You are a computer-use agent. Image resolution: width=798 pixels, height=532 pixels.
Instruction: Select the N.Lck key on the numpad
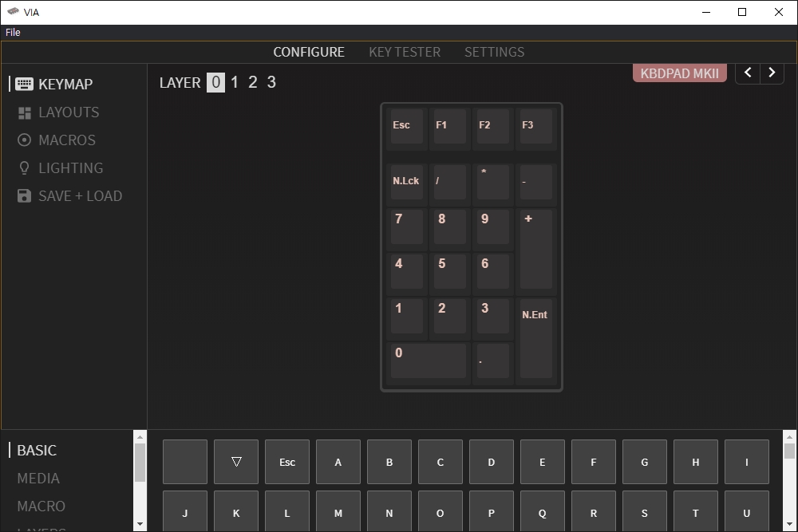click(407, 183)
